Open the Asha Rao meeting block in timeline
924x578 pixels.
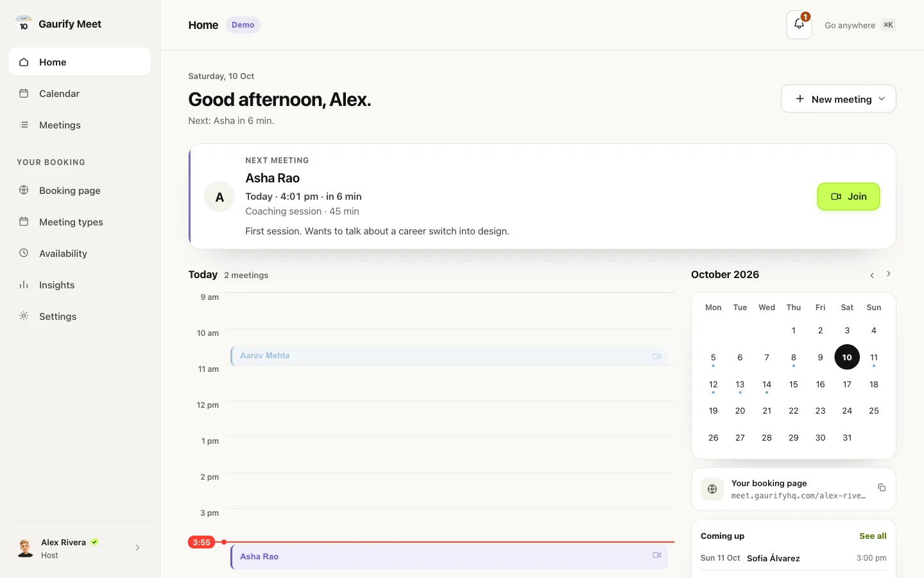point(449,556)
